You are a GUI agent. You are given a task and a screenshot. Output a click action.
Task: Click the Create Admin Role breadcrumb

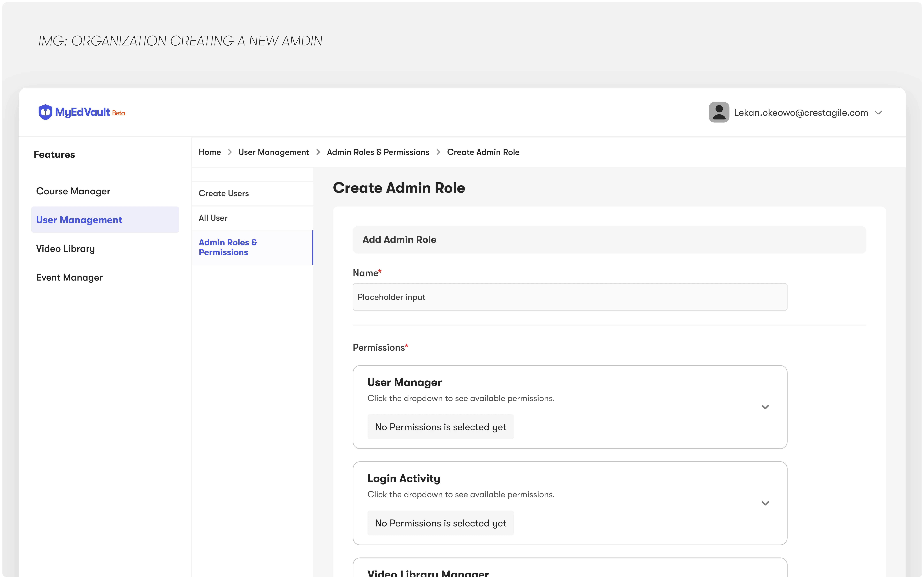pyautogui.click(x=483, y=152)
